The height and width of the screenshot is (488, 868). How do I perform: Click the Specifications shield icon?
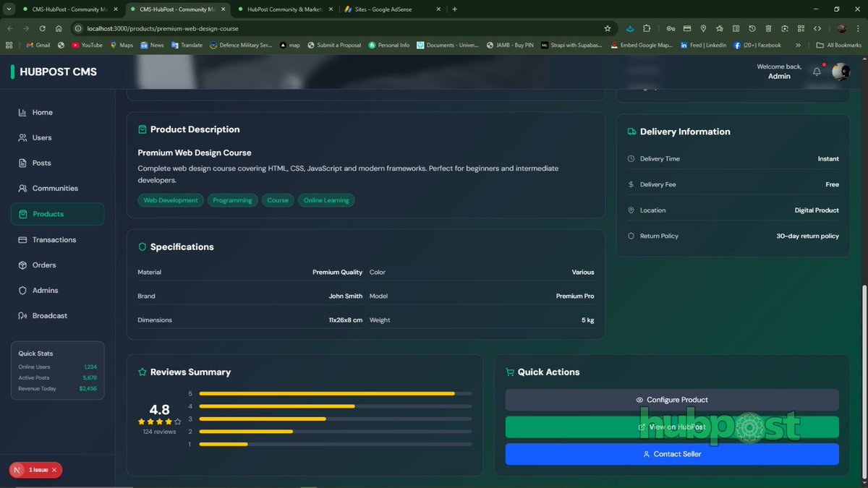pos(142,247)
